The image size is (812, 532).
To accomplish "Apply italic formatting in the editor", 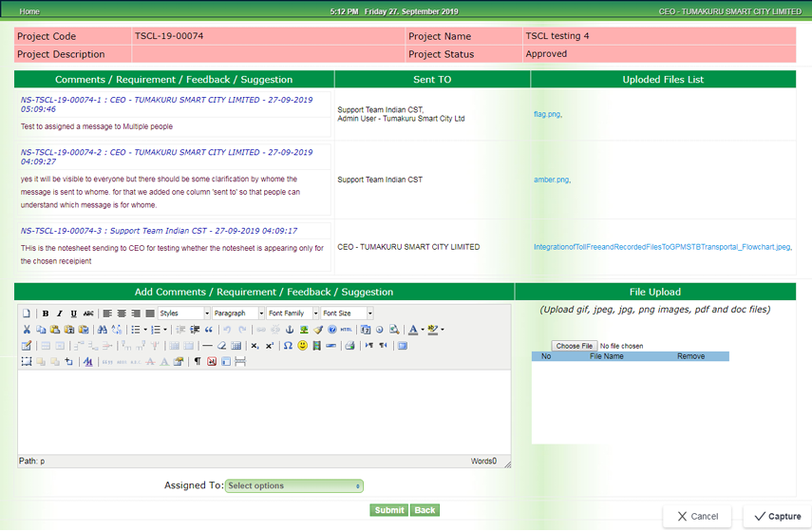I will coord(60,313).
